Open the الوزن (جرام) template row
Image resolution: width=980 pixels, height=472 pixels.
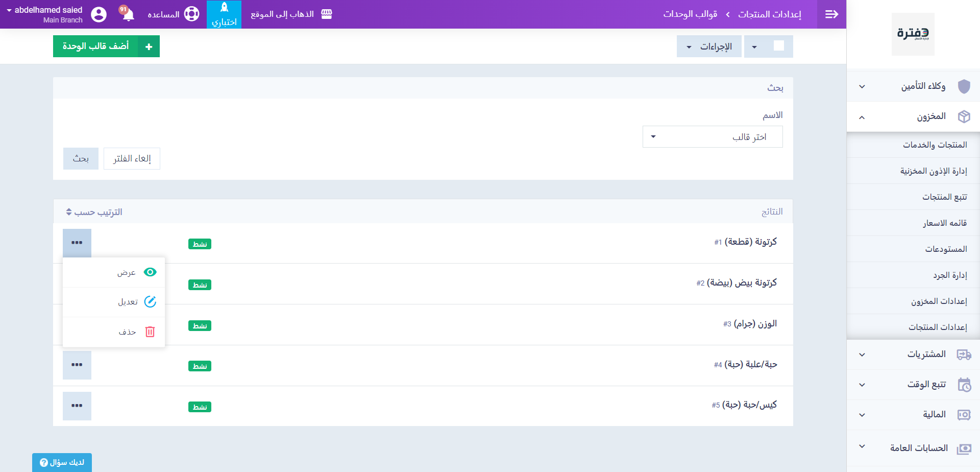pos(423,325)
